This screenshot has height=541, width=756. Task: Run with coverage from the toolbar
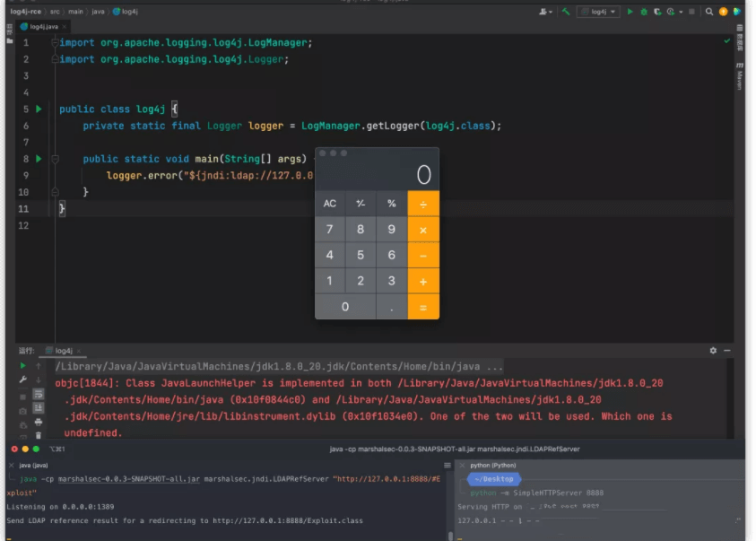tap(657, 12)
